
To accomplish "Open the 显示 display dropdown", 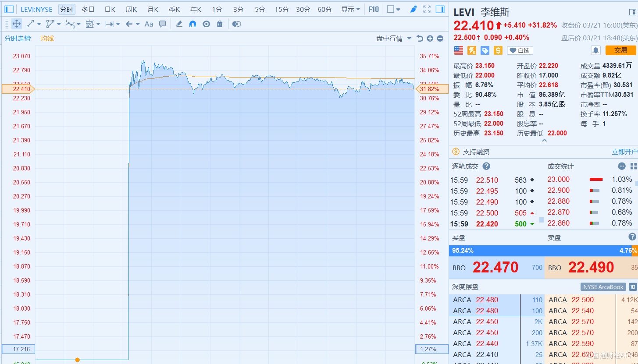I will (x=351, y=9).
